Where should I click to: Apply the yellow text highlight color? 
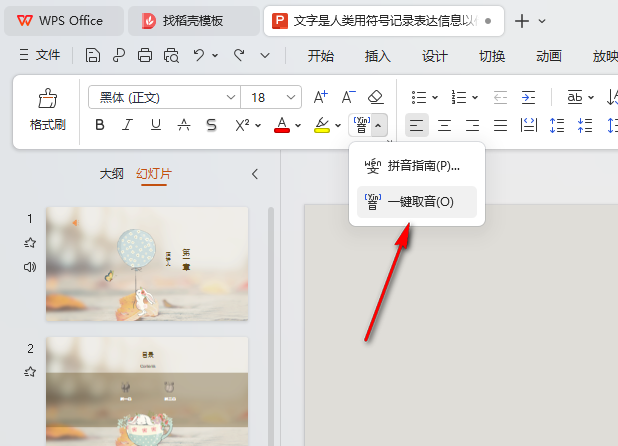pos(322,125)
